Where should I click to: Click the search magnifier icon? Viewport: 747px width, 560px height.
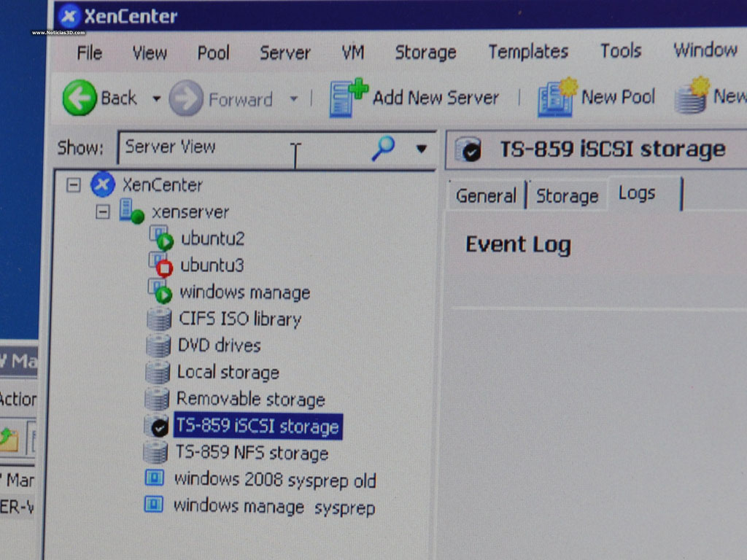(383, 148)
